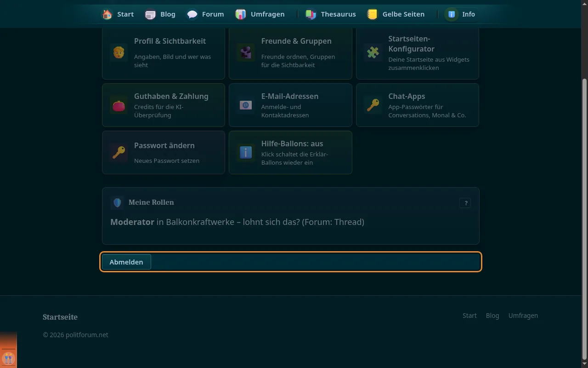
Task: Go to Gelbe Seiten in navigation
Action: pyautogui.click(x=396, y=14)
